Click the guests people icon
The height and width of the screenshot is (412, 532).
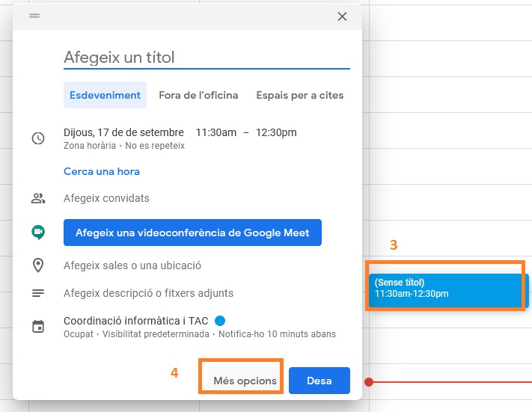(x=38, y=198)
